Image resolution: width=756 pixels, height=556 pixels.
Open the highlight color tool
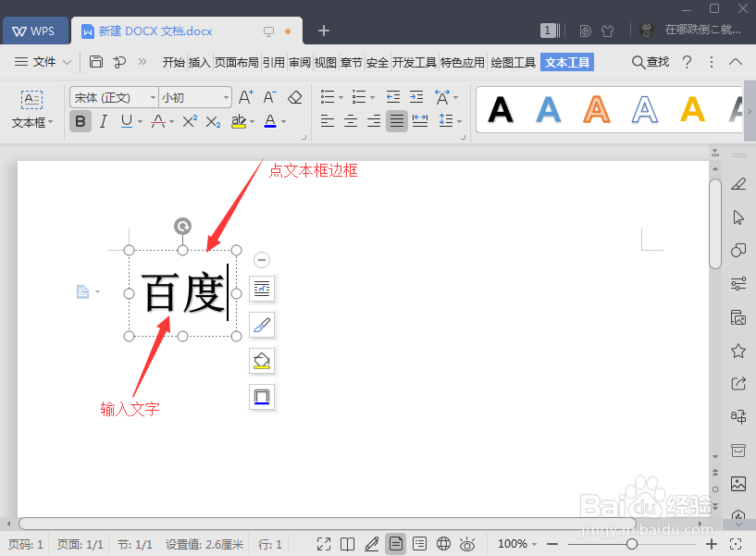[238, 121]
